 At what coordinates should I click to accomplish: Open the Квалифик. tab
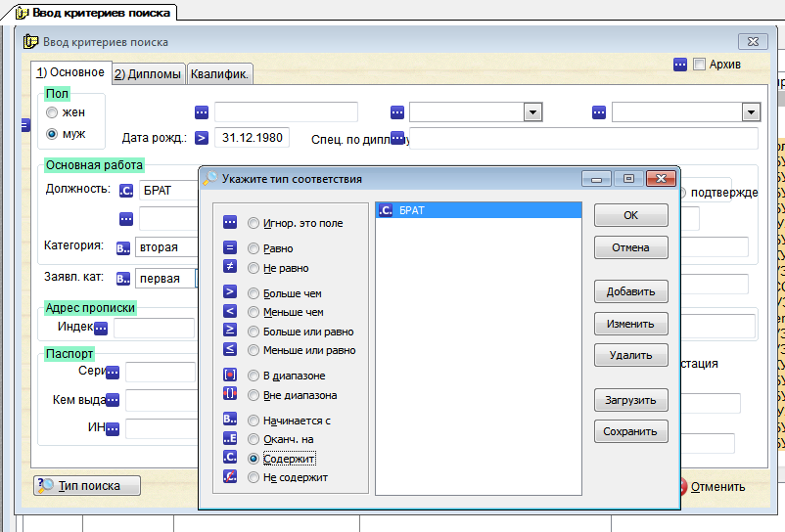[220, 73]
